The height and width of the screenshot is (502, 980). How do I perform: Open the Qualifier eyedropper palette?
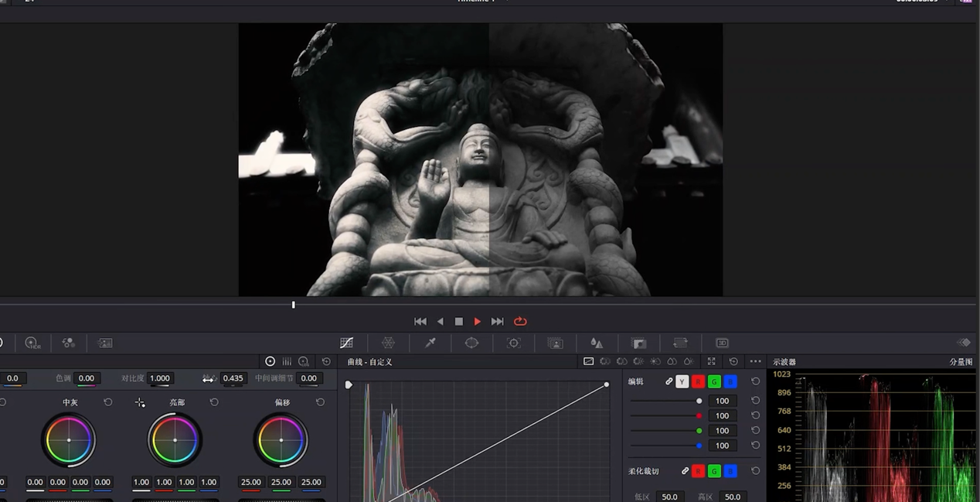click(430, 343)
